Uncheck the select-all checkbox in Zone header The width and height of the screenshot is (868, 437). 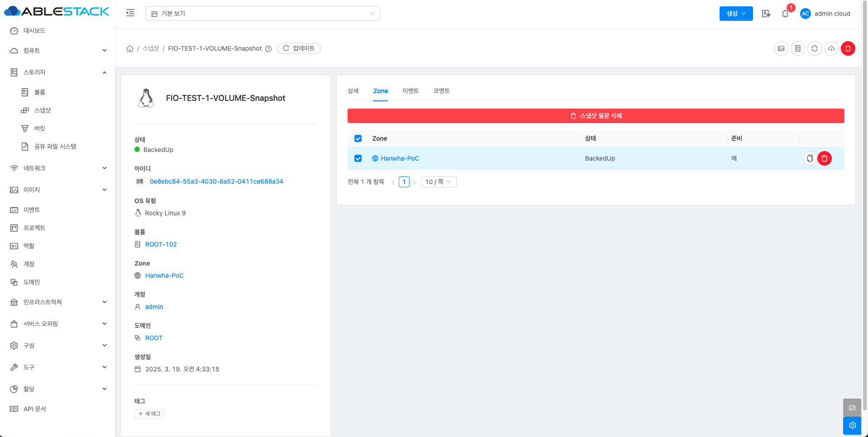358,138
